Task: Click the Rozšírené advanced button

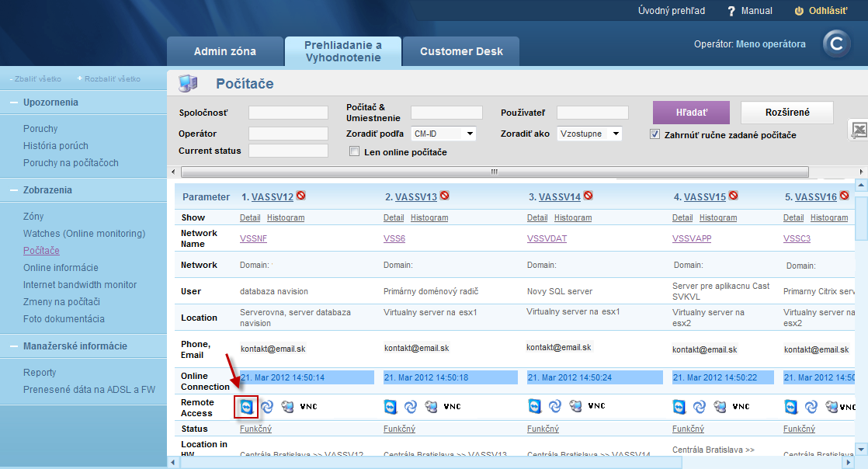Action: tap(787, 113)
